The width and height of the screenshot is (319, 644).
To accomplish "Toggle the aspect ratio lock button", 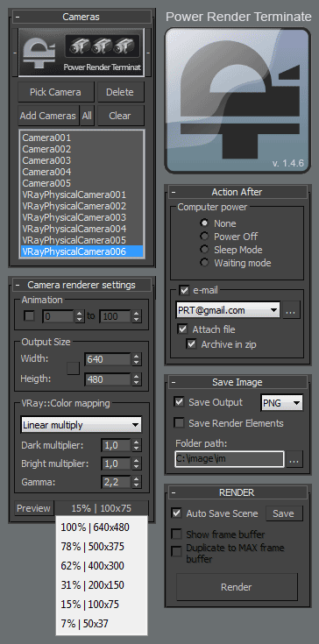I will point(74,368).
